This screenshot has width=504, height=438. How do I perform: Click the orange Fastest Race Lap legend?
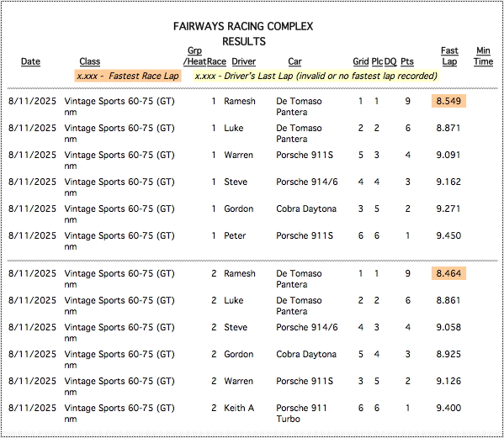128,76
